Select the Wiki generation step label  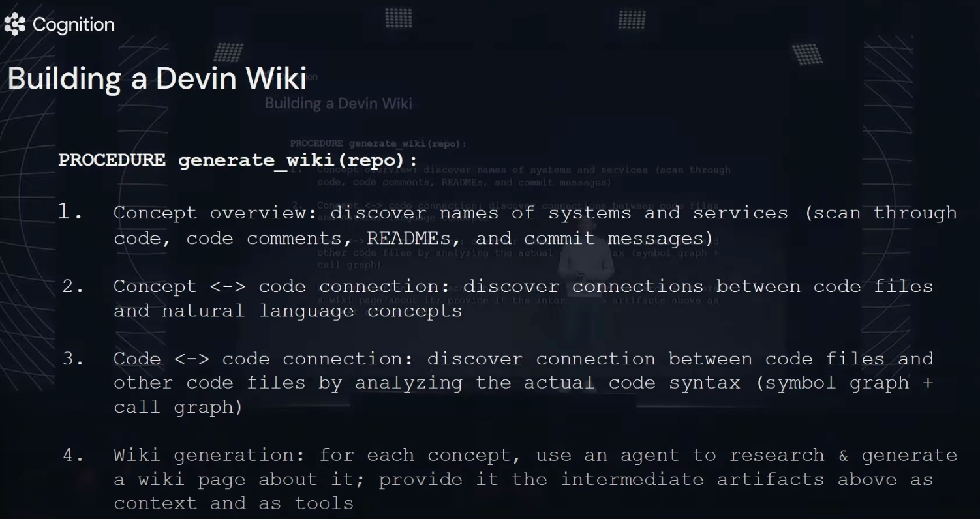tap(209, 454)
